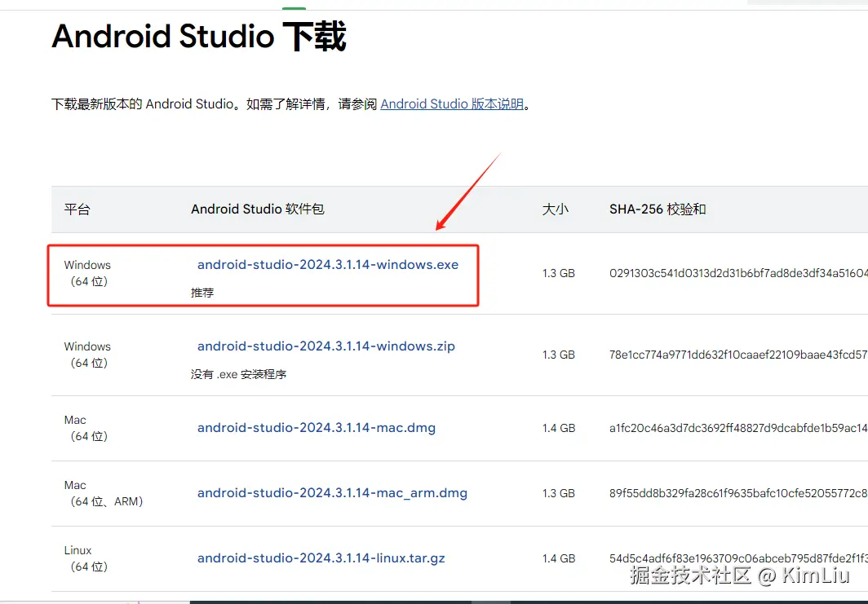Click the 1.3 GB size in windows.zip row

559,355
